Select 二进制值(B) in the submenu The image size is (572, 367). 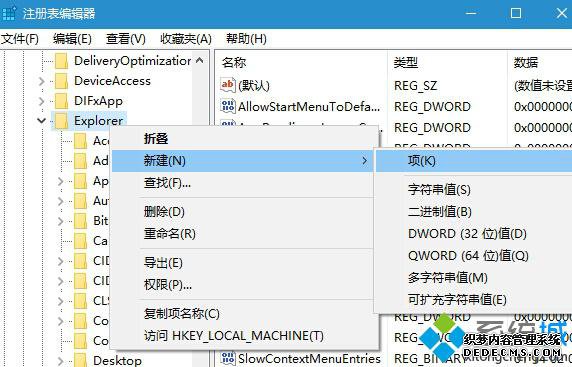click(474, 212)
